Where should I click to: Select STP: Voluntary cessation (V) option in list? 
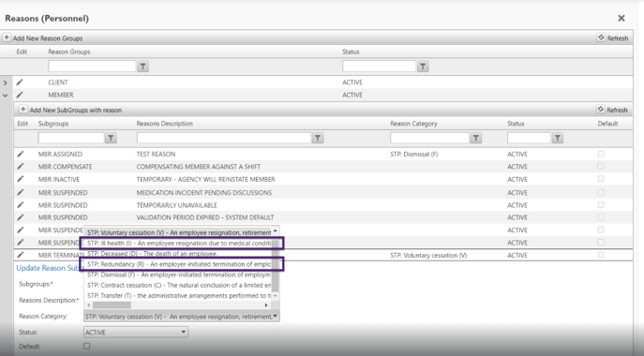pyautogui.click(x=178, y=232)
